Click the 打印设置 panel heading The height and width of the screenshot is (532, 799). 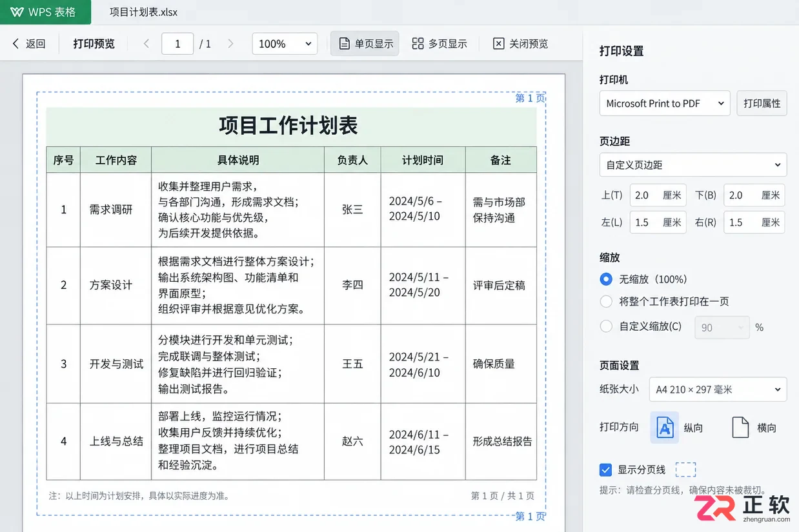pyautogui.click(x=622, y=51)
